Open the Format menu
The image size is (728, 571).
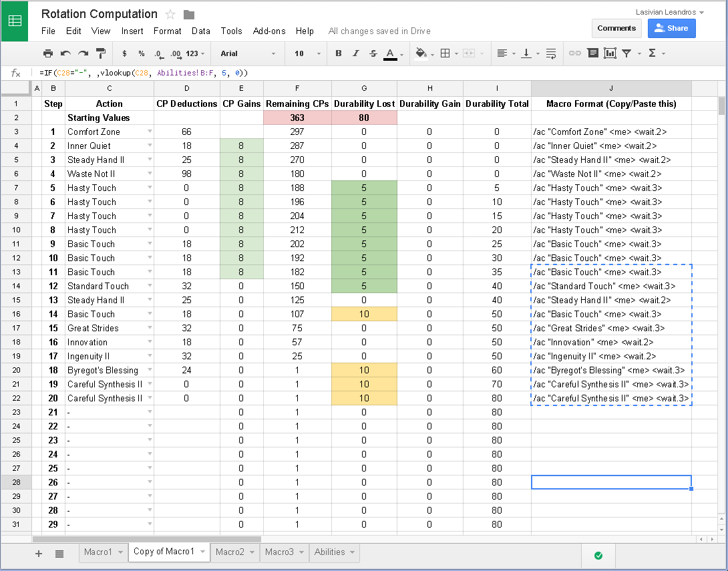[167, 31]
